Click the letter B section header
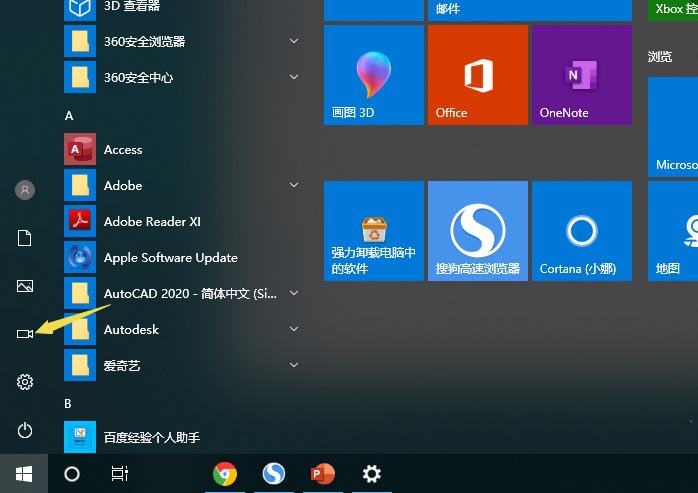 coord(68,403)
